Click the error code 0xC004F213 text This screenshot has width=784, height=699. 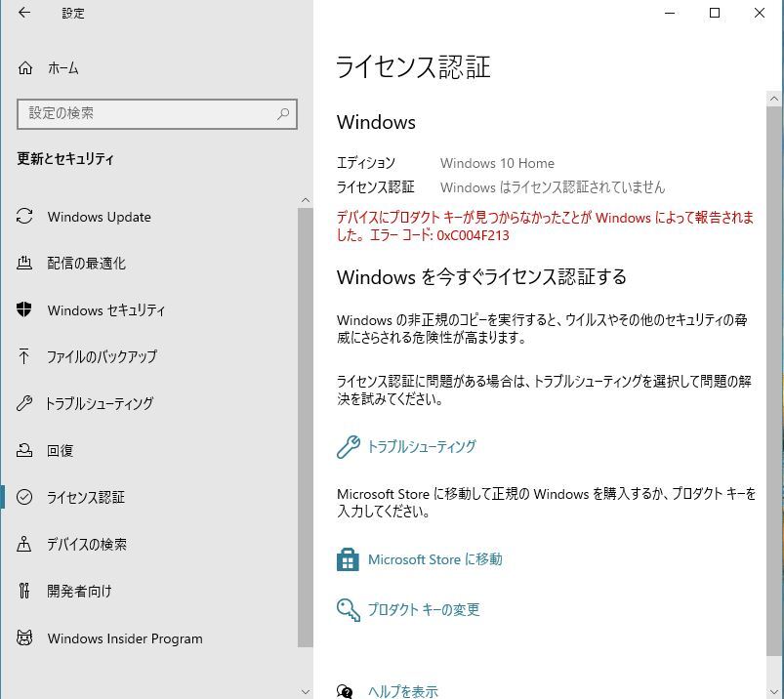[473, 235]
